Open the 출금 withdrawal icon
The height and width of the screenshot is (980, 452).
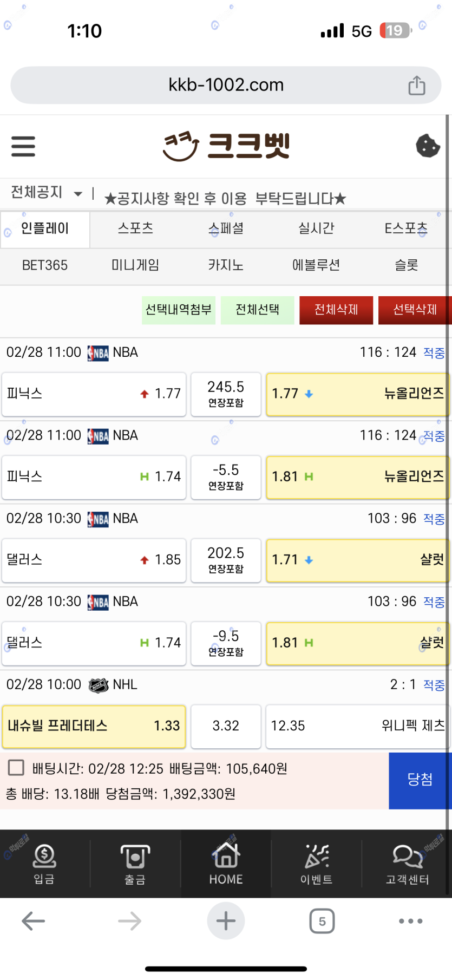pyautogui.click(x=135, y=864)
